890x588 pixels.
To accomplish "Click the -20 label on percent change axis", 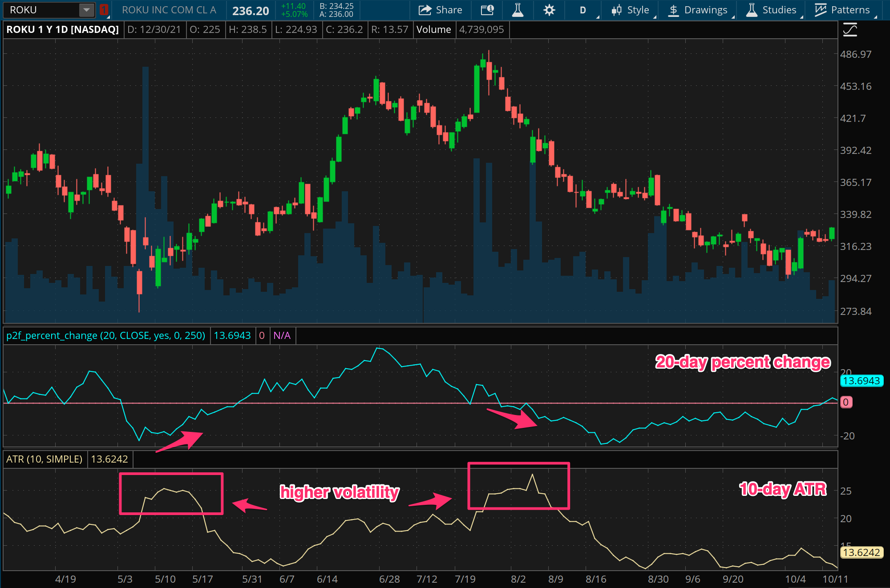I will tap(847, 436).
